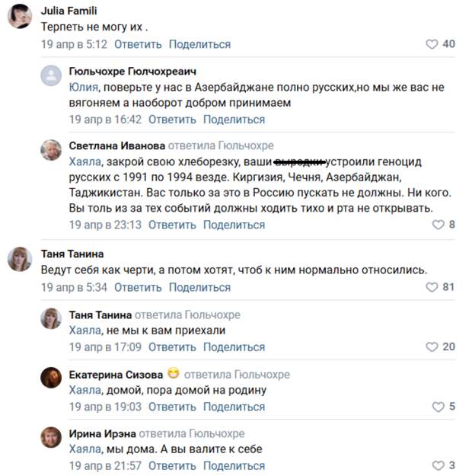Click Поделиться under Julia Famili's comment
472x476 pixels.
click(x=199, y=44)
